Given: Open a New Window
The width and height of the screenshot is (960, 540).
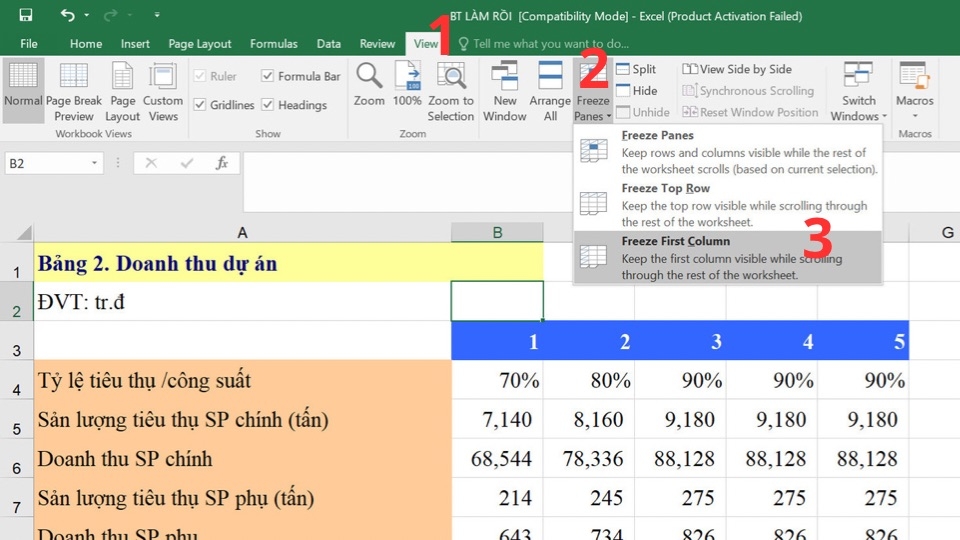Looking at the screenshot, I should coord(504,92).
